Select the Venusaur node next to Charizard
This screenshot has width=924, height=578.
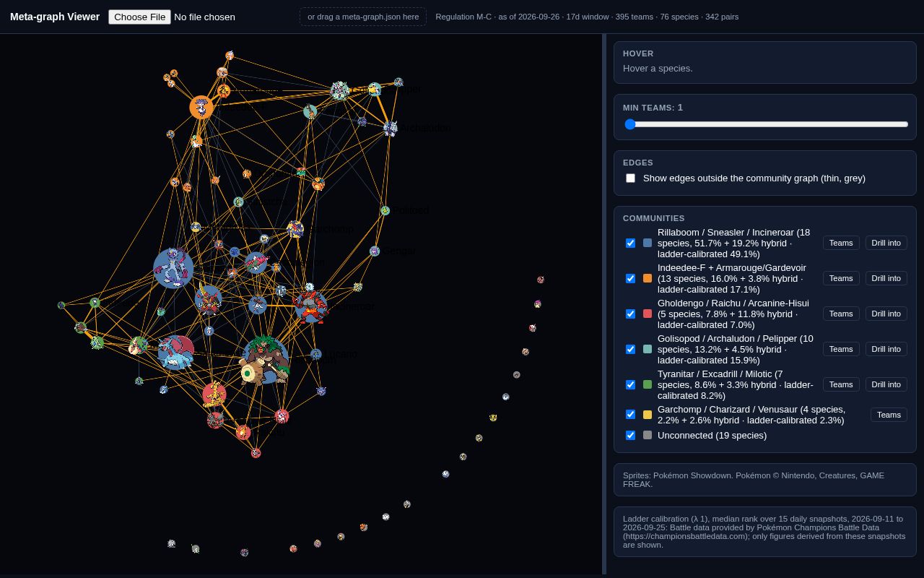301,172
